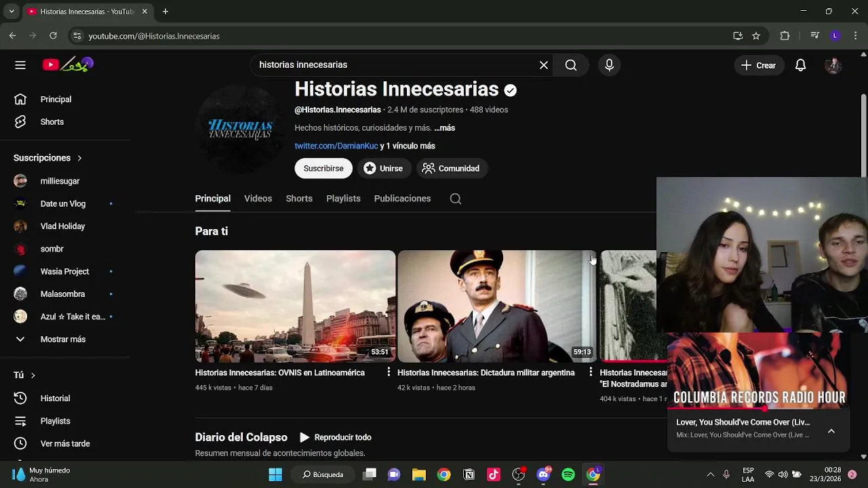Go back to the previous page

tap(13, 36)
